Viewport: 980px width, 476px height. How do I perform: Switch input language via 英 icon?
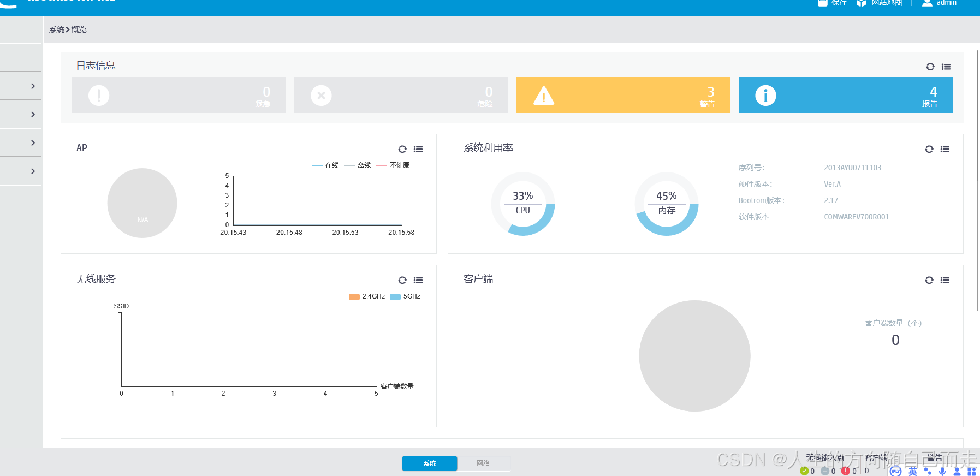tap(913, 472)
